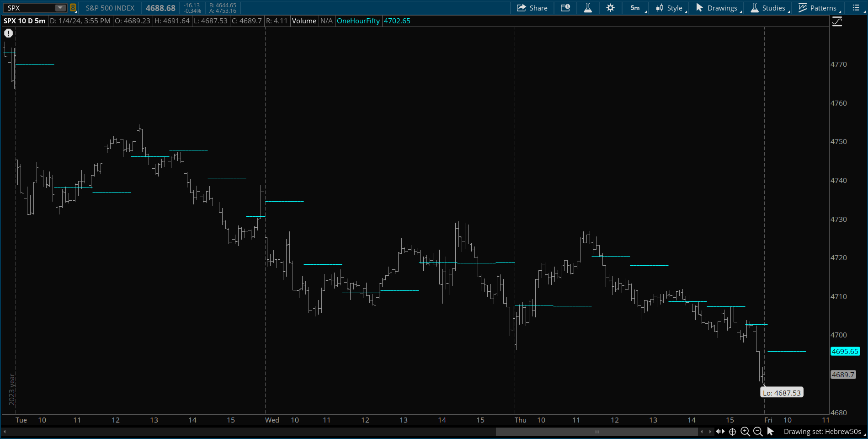Open the 5m timeframe dropdown
This screenshot has width=868, height=439.
point(636,8)
